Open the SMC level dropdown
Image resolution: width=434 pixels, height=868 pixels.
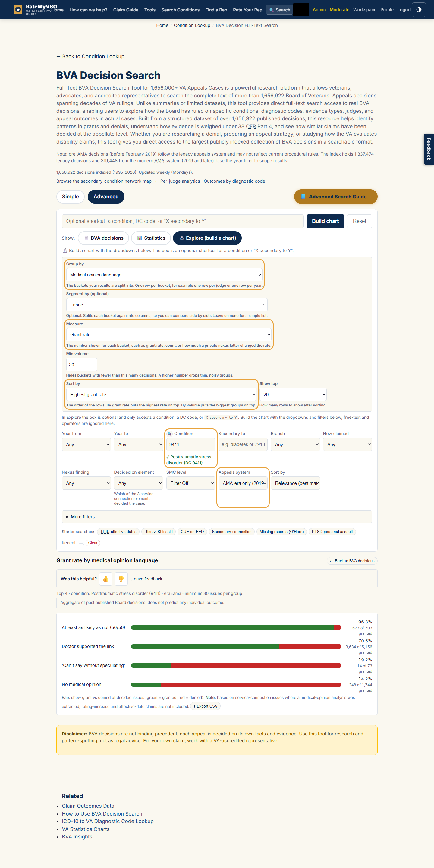pyautogui.click(x=191, y=483)
